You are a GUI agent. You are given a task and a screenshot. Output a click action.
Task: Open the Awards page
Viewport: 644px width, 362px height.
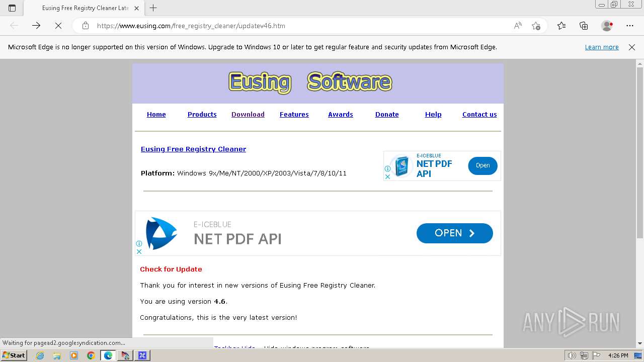(341, 115)
